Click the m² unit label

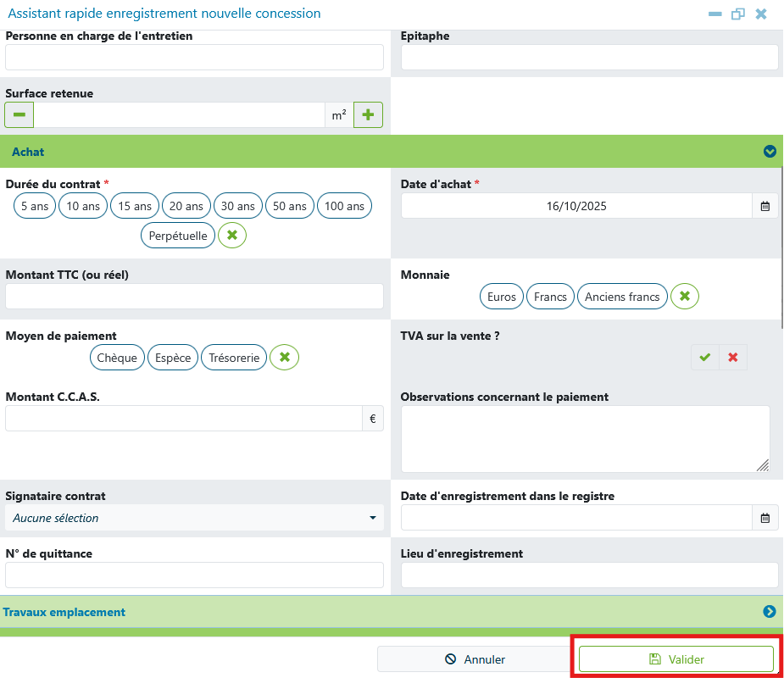339,115
